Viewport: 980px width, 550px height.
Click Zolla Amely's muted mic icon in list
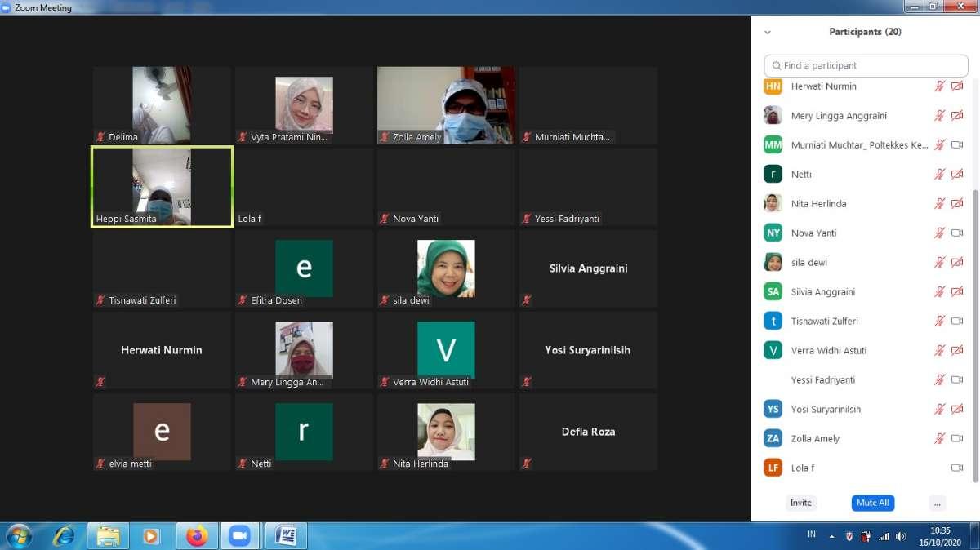(x=939, y=438)
